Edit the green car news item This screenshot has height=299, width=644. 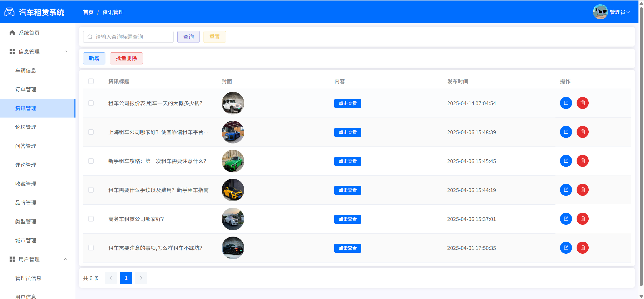click(566, 161)
